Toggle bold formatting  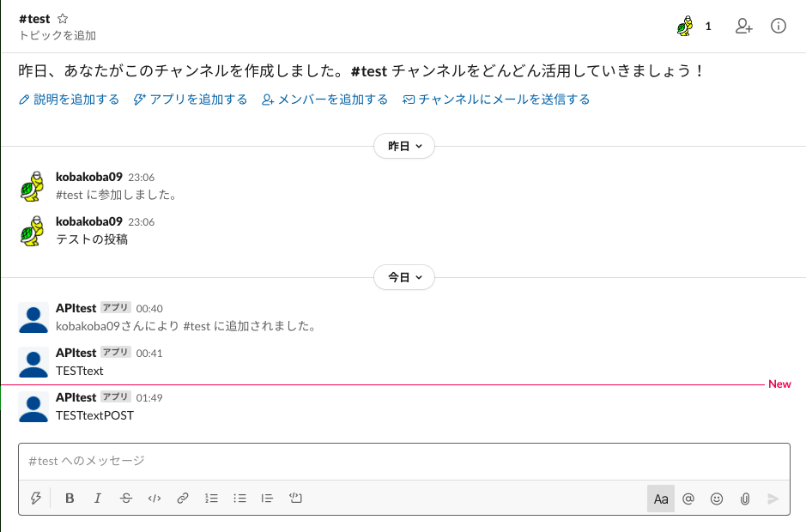tap(70, 498)
